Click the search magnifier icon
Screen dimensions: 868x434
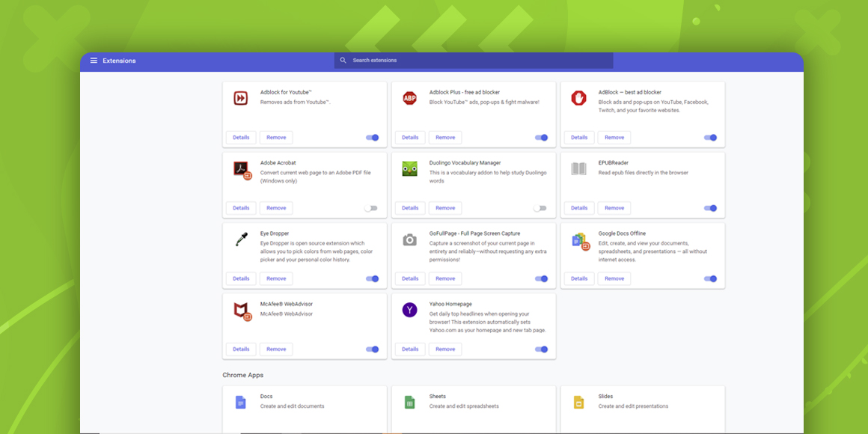[343, 61]
